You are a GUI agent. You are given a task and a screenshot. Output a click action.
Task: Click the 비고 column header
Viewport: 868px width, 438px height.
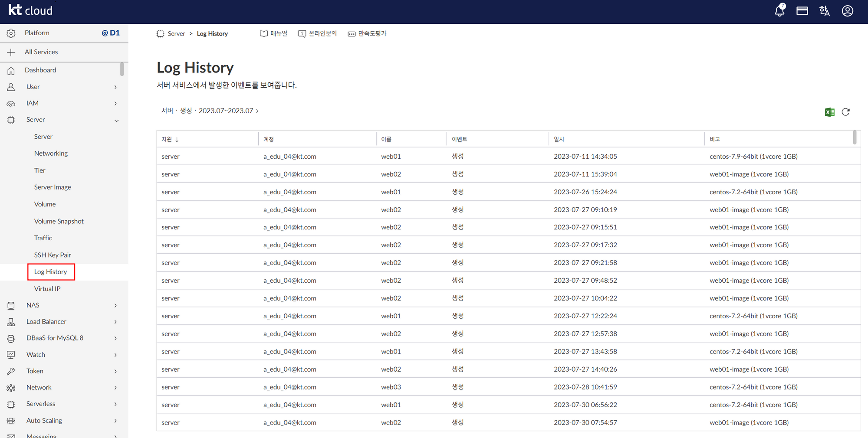(x=715, y=139)
